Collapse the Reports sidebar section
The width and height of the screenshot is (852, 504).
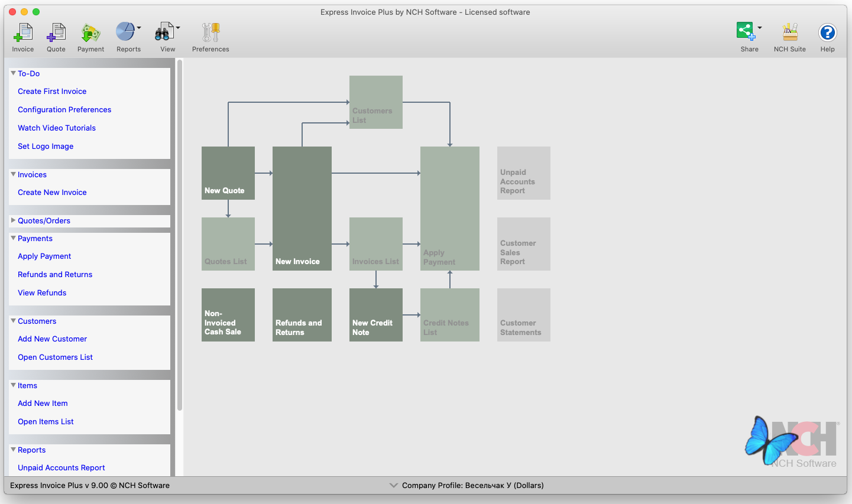coord(13,450)
